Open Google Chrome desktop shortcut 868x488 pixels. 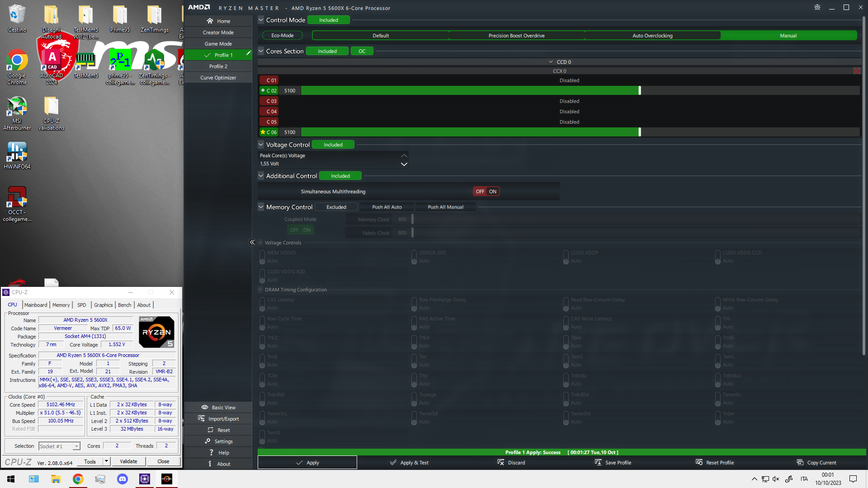click(x=17, y=67)
